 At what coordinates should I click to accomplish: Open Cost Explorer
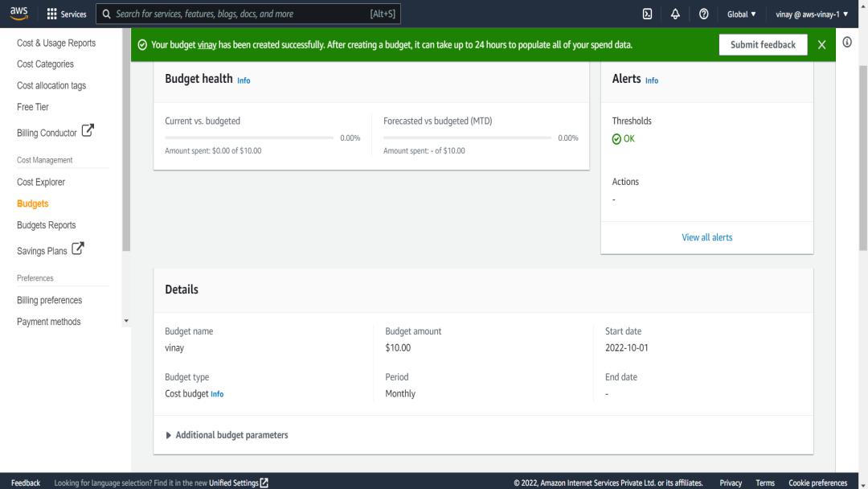[40, 183]
